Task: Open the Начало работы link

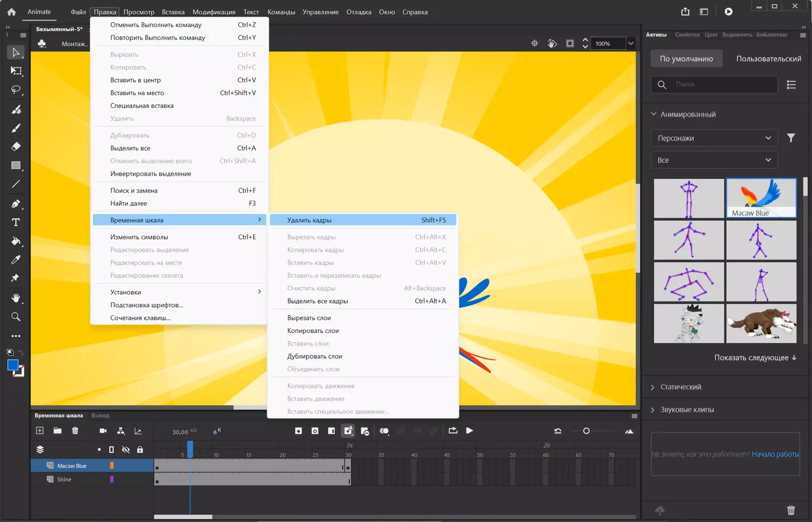Action: coord(775,454)
